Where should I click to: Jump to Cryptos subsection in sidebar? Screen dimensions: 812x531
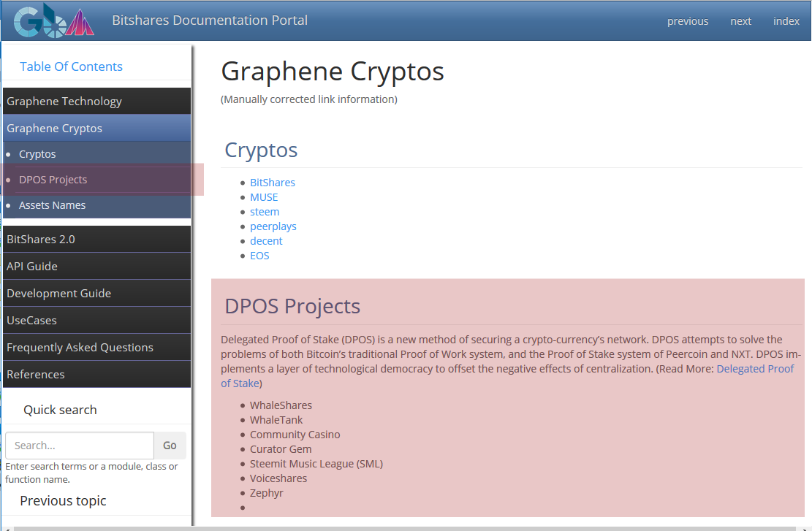pos(37,154)
